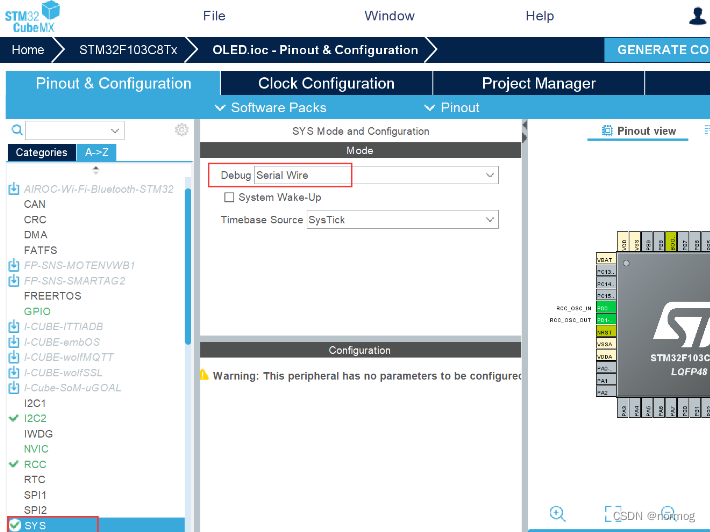Click download icon beside I-CUBE-ITTIADB
The image size is (710, 532).
[14, 326]
